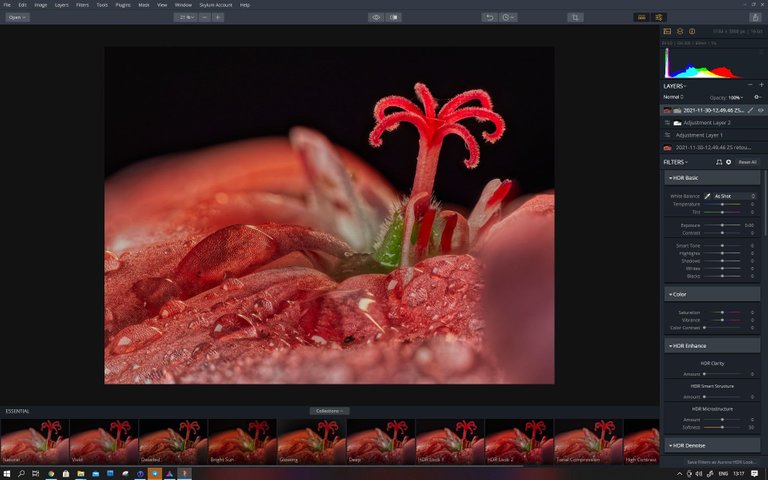Show the histogram panel icon

[667, 31]
